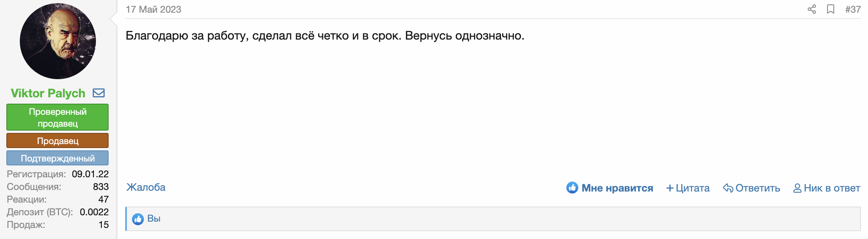Click the thumbs-up icon beside Мне нравится
868x239 pixels.
(x=572, y=188)
